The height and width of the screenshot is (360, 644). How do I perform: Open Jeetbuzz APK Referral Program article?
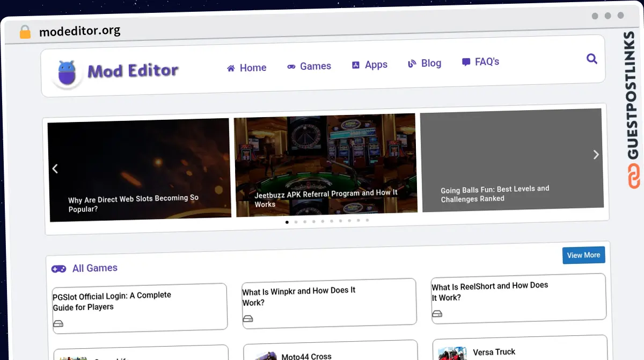click(326, 198)
